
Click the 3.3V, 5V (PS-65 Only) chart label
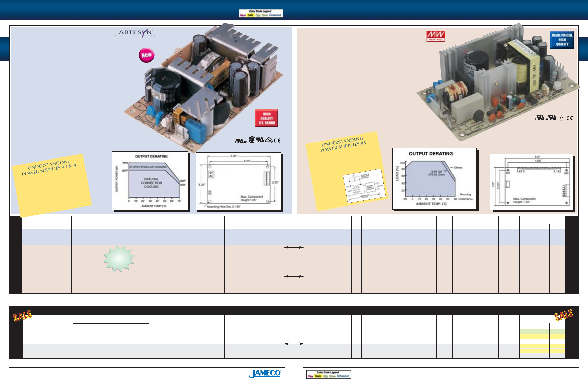(x=436, y=173)
